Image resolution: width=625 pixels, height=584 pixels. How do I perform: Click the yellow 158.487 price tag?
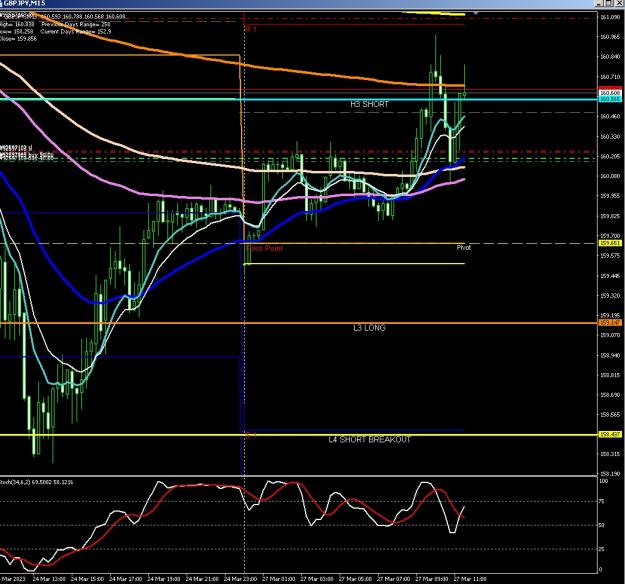click(610, 435)
